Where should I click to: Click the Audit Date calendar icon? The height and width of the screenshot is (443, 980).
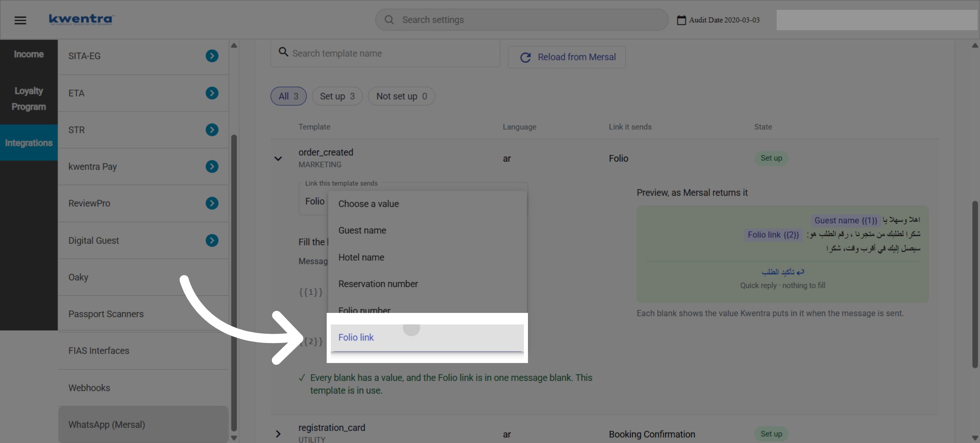681,20
